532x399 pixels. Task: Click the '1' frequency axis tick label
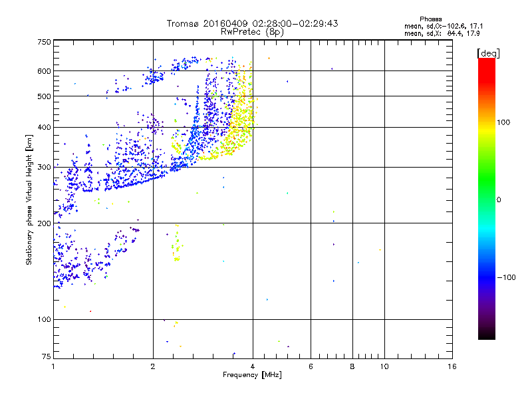53,366
